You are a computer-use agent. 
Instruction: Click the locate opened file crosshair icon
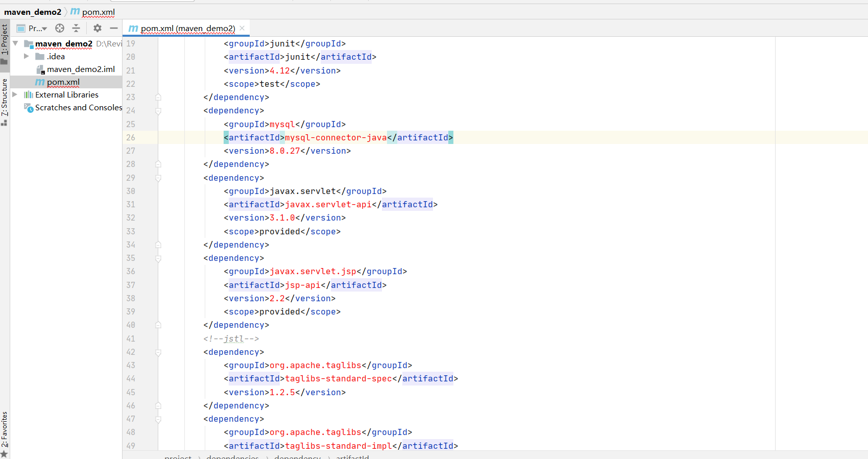click(x=60, y=28)
